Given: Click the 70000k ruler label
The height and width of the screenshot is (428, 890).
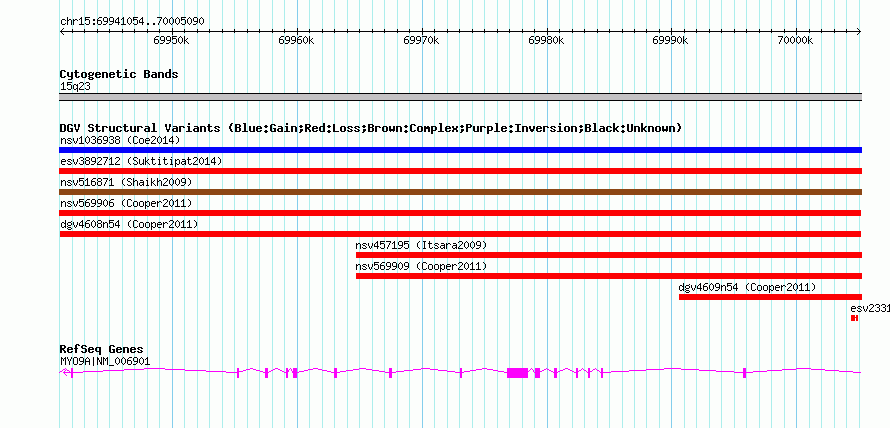Looking at the screenshot, I should pos(795,41).
